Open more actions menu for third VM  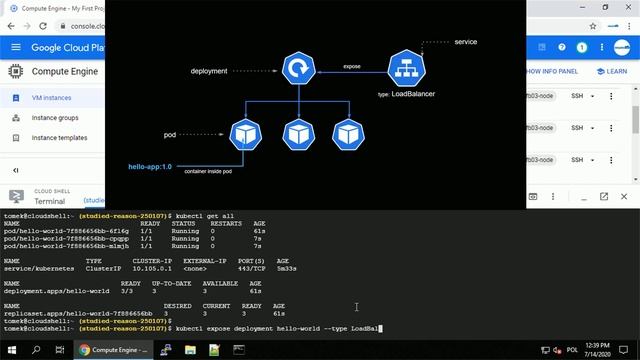point(611,160)
